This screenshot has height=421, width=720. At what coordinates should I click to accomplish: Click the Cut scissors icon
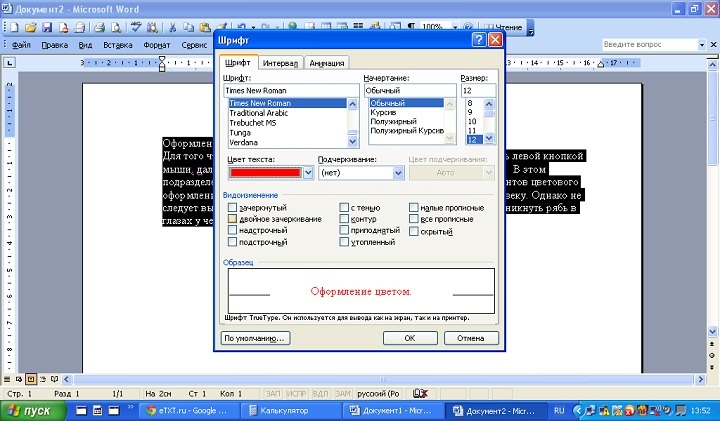point(172,28)
